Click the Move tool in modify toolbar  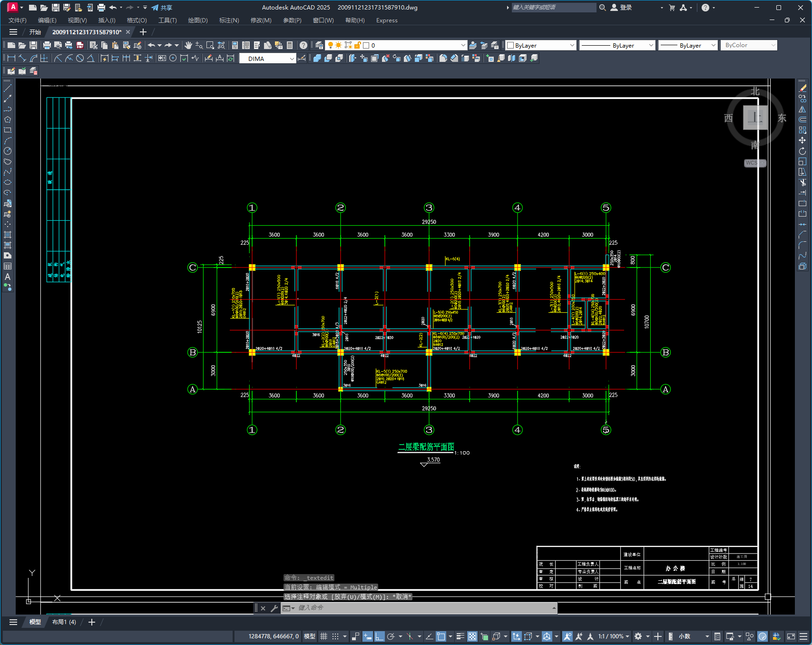(802, 140)
